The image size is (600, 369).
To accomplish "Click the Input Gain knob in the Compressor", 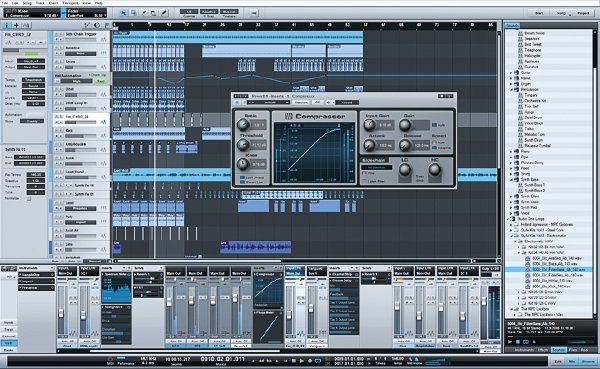I will [369, 124].
